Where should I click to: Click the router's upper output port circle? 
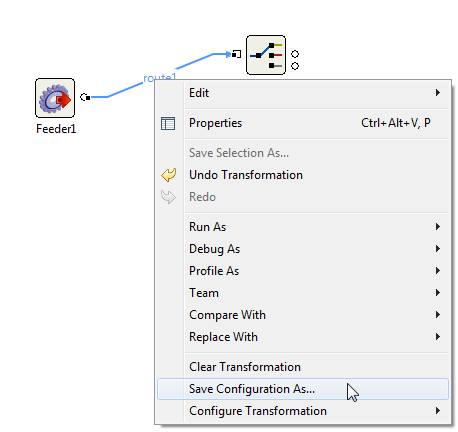coord(295,54)
